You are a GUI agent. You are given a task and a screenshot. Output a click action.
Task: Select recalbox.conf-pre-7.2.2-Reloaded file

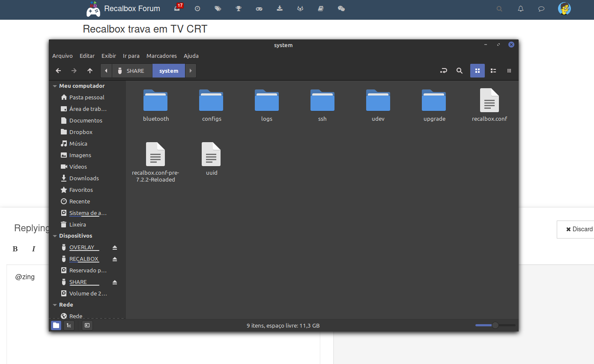pos(155,162)
